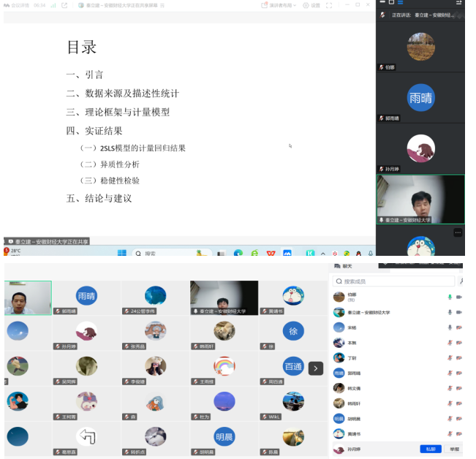This screenshot has width=476, height=459.
Task: Select the 明晨 avatar tile in the gallery
Action: [224, 436]
